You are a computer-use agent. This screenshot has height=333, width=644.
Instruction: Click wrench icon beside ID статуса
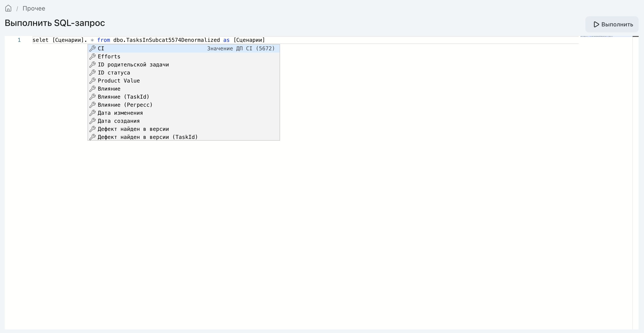click(92, 73)
